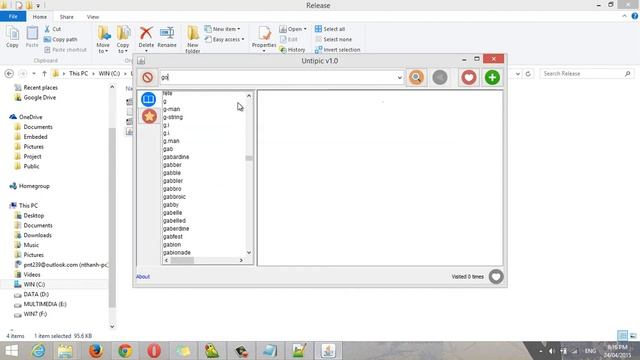The image size is (640, 360).
Task: Switch to the Share ribbon tab
Action: click(x=67, y=17)
